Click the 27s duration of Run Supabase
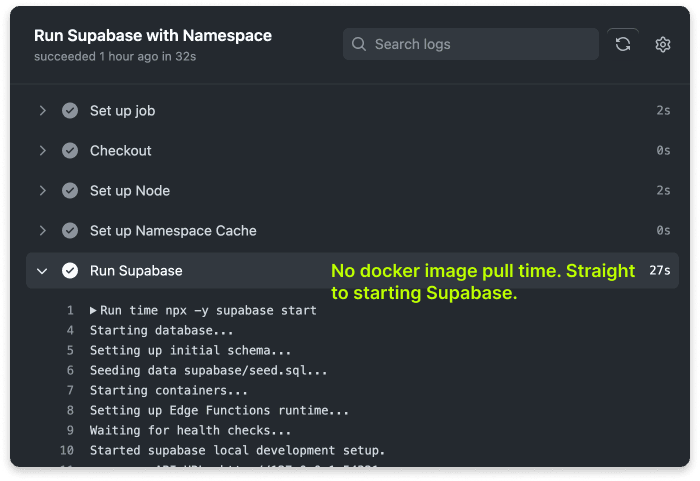700x481 pixels. point(659,271)
